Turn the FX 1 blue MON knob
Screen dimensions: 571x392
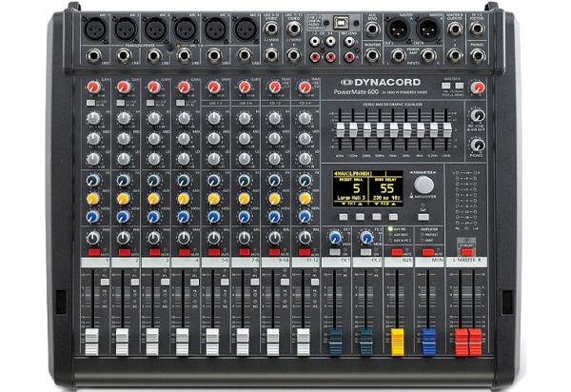(x=334, y=237)
